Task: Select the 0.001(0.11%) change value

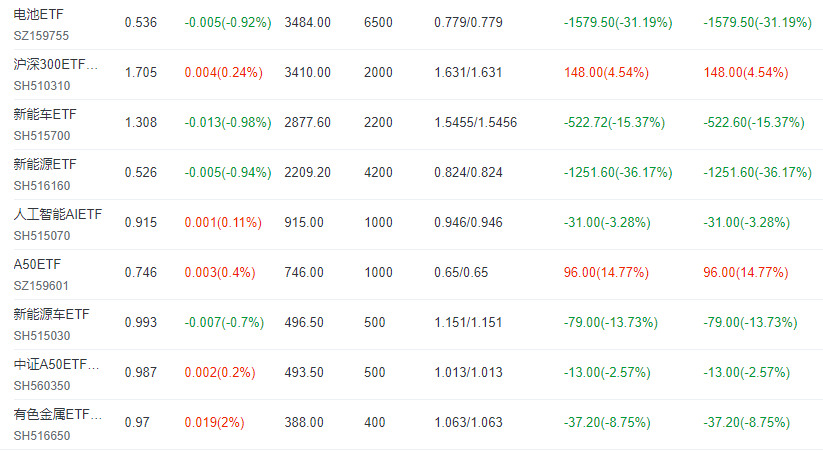Action: (223, 222)
